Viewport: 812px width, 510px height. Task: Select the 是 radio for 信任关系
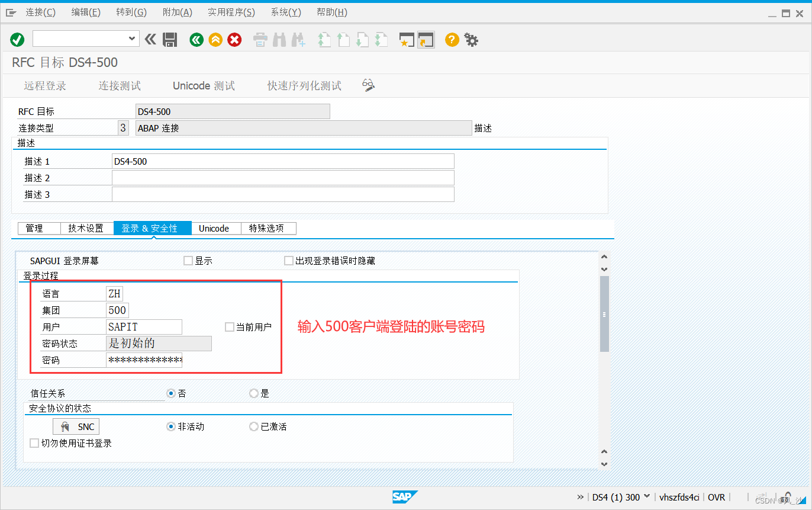(254, 393)
